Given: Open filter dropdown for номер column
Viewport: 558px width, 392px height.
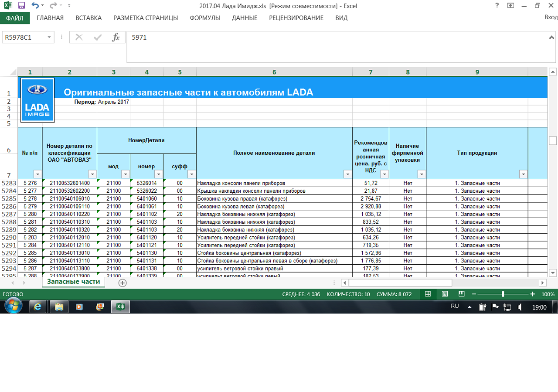Looking at the screenshot, I should click(159, 174).
